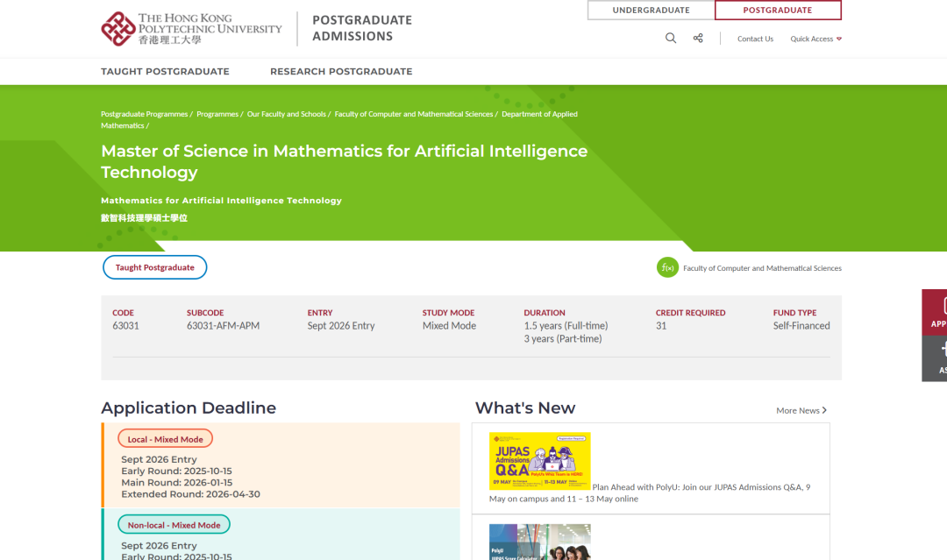Image resolution: width=947 pixels, height=560 pixels.
Task: Open the search magnifier icon
Action: (x=671, y=38)
